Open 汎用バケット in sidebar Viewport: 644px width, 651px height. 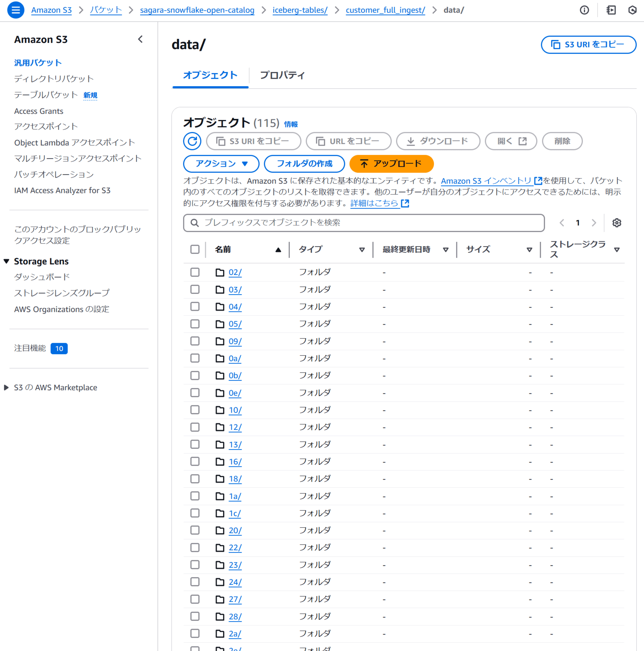[x=38, y=63]
